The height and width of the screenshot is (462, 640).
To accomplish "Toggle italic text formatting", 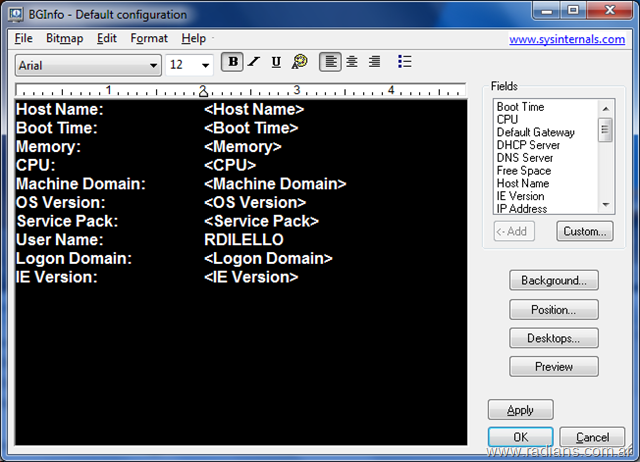I will click(x=254, y=63).
